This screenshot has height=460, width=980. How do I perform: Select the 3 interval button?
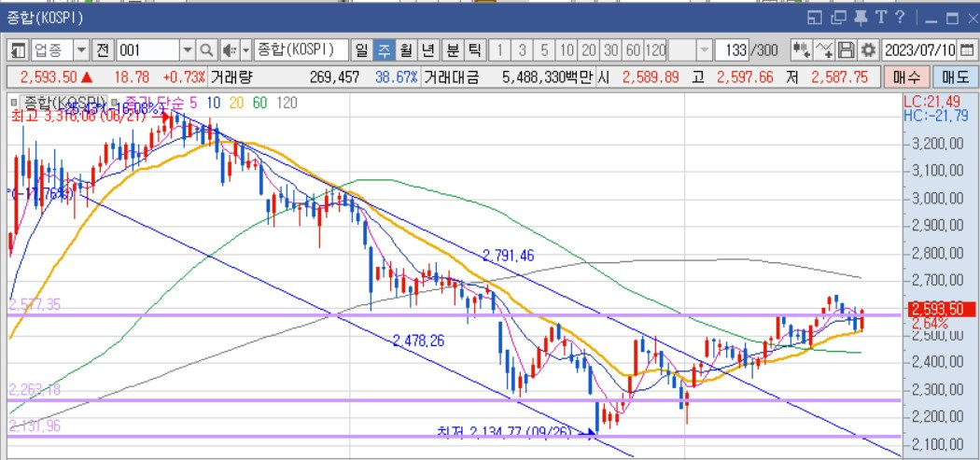[522, 50]
